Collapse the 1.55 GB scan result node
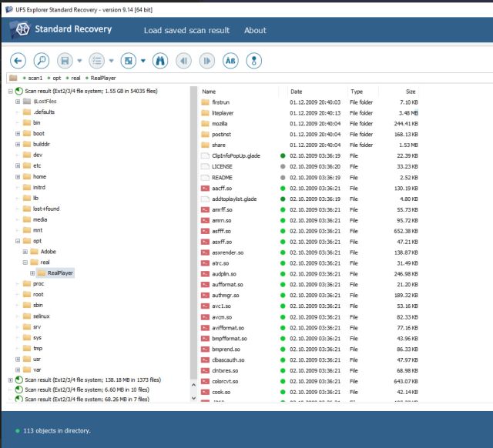 click(10, 91)
